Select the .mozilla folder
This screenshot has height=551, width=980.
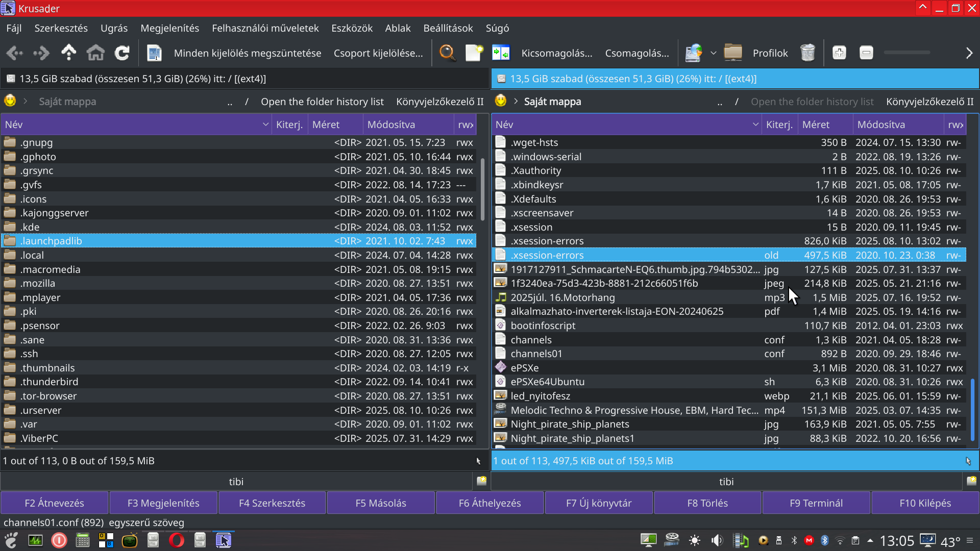click(238, 283)
